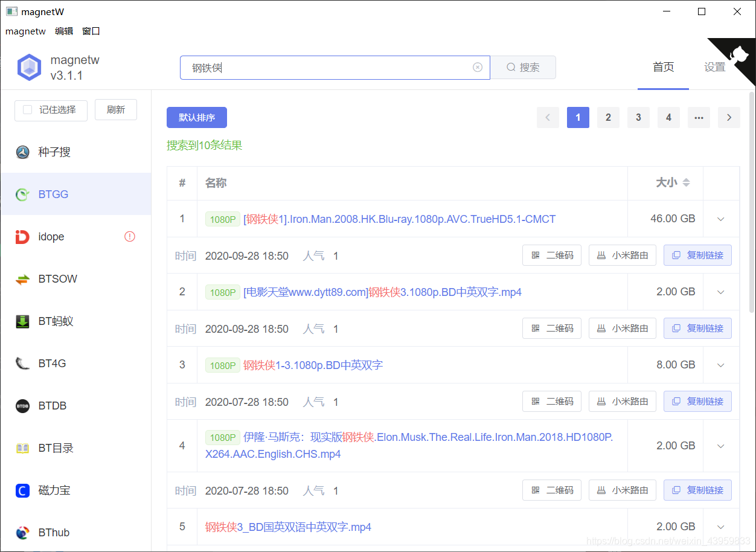This screenshot has height=552, width=756.
Task: Show 二维码 for the 46.00 GB result
Action: (552, 255)
